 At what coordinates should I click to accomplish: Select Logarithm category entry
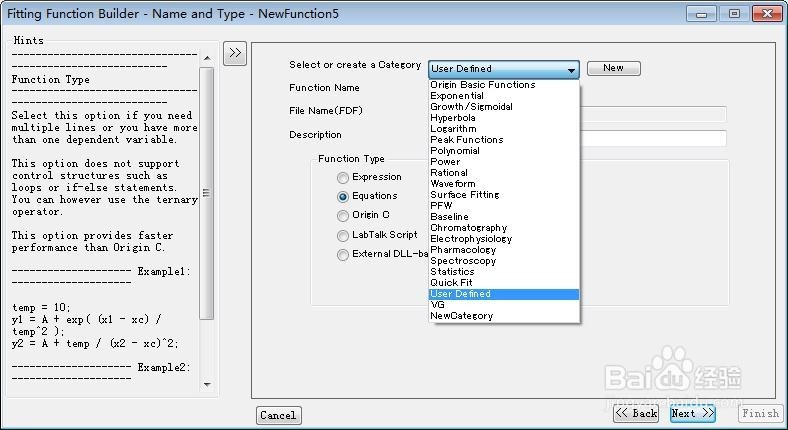pyautogui.click(x=504, y=129)
